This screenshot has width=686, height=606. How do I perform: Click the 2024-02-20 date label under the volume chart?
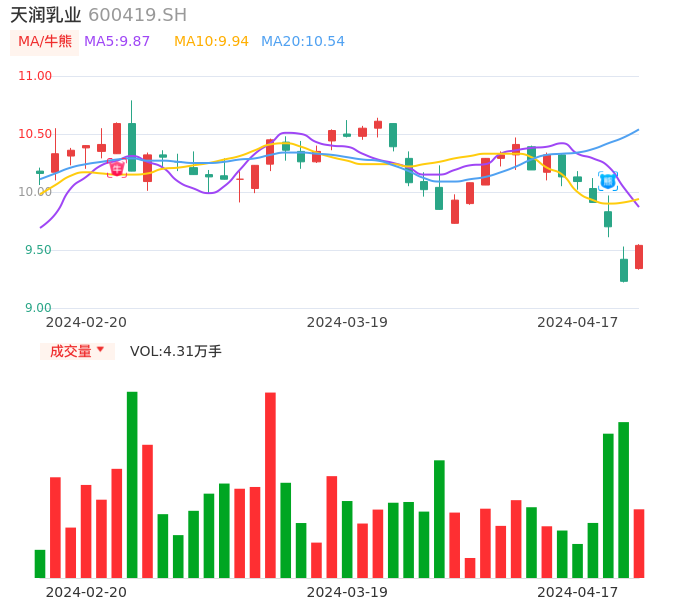(86, 592)
